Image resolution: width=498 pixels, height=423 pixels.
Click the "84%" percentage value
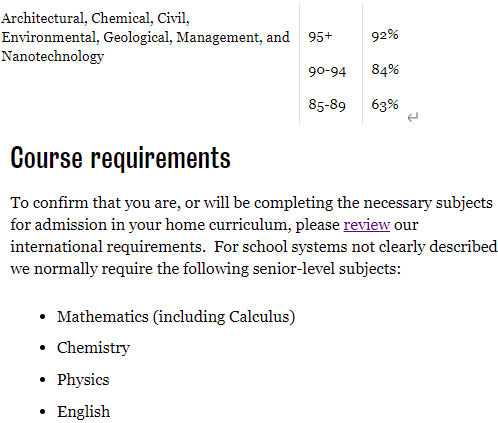tap(385, 70)
